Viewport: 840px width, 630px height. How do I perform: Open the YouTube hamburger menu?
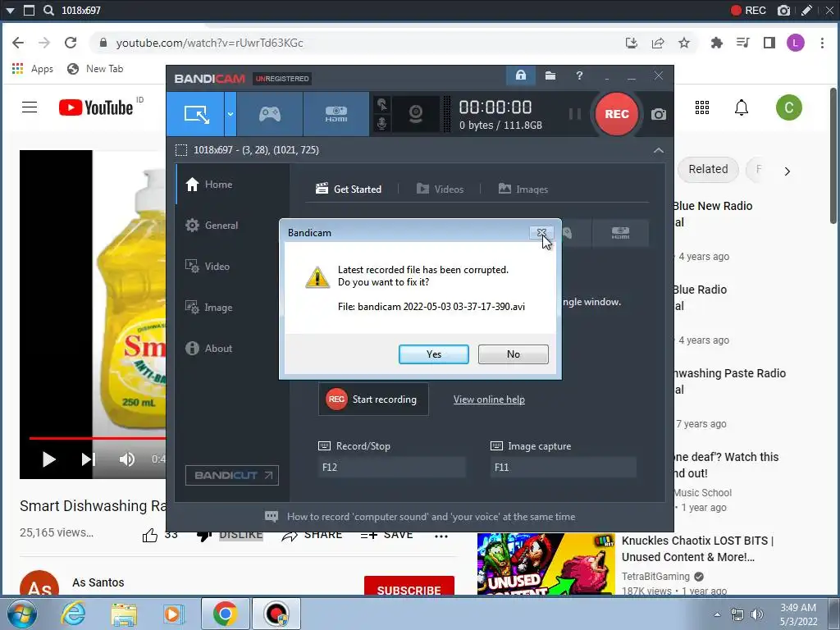(x=30, y=107)
